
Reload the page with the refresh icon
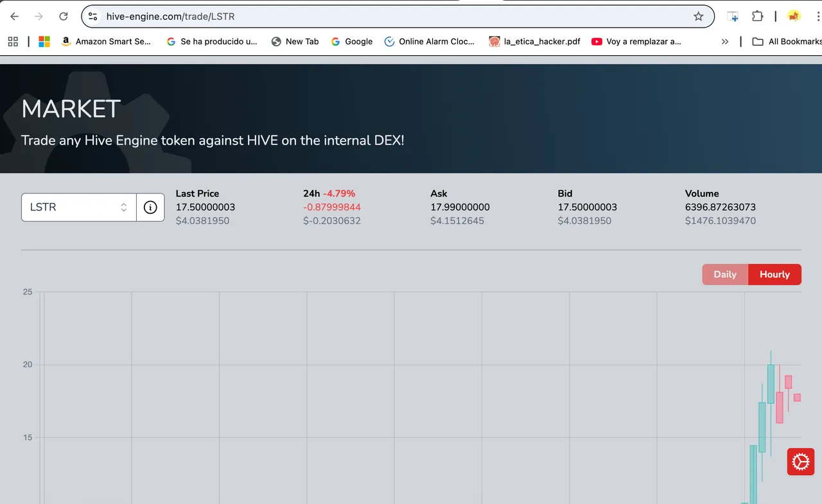(63, 17)
